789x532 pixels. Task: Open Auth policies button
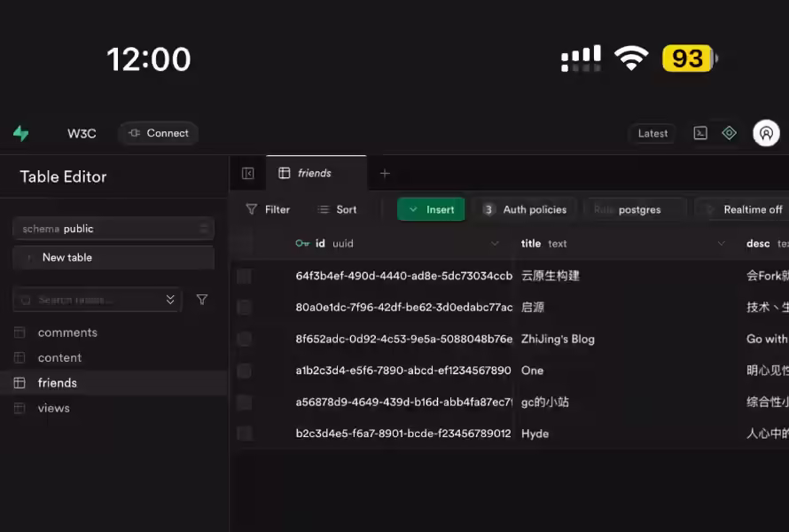click(526, 209)
